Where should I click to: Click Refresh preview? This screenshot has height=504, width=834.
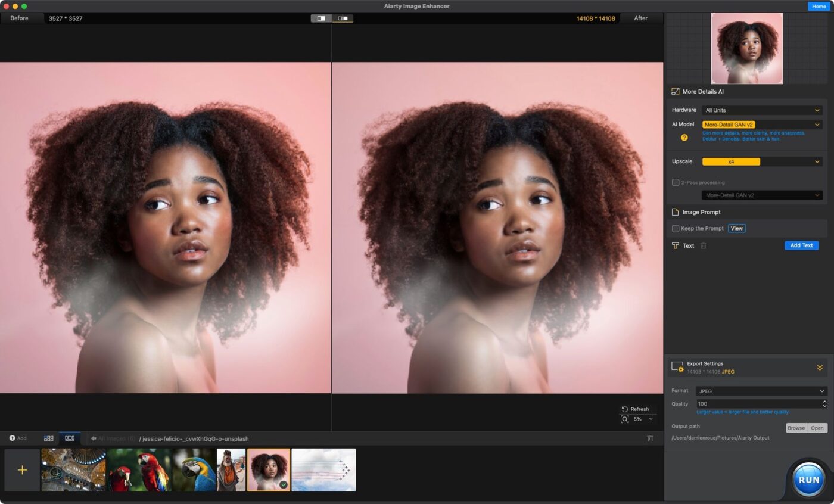(635, 409)
